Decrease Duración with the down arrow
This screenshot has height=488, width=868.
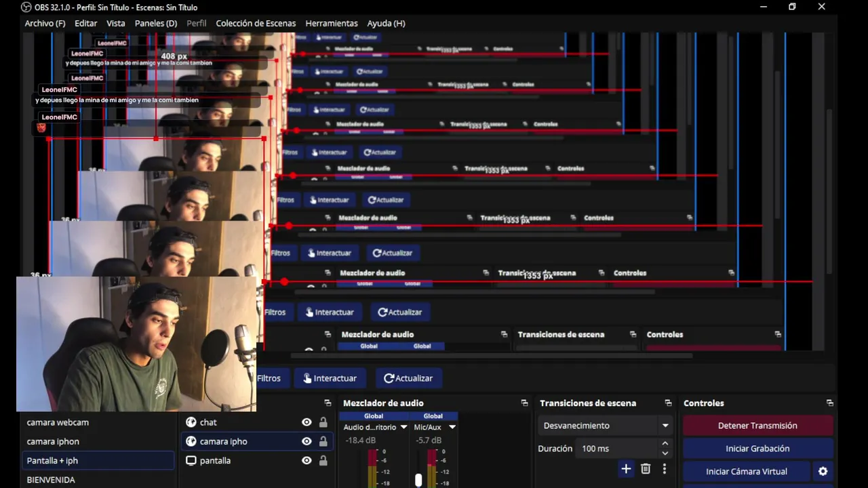665,453
